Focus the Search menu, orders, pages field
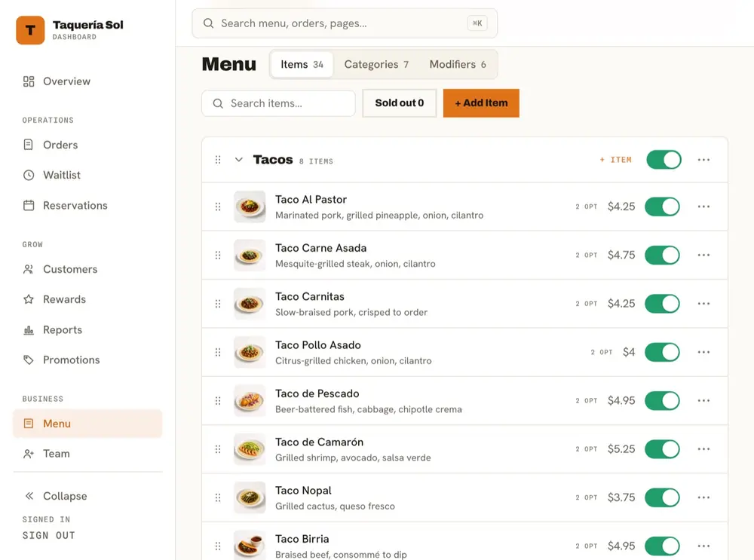 pyautogui.click(x=345, y=23)
